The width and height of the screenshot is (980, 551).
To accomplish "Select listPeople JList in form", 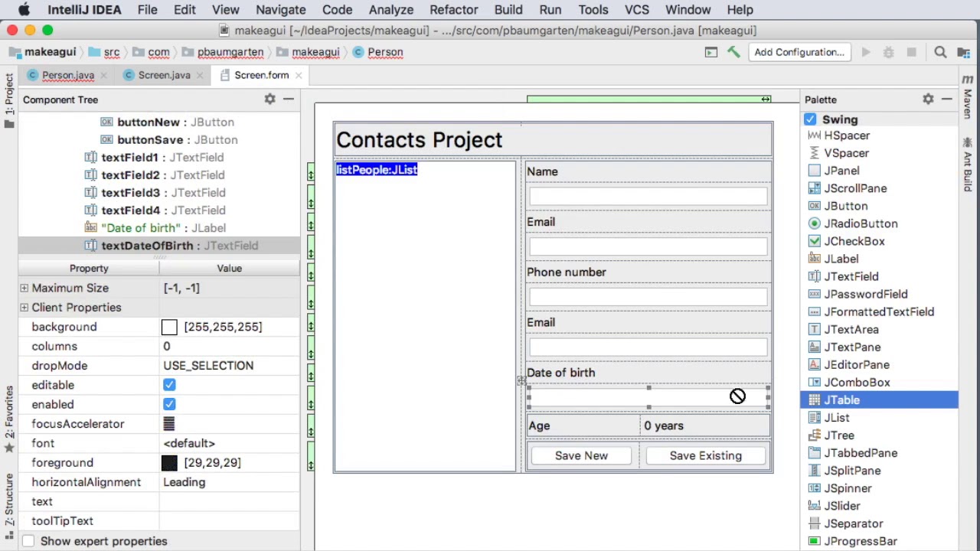I will point(426,316).
